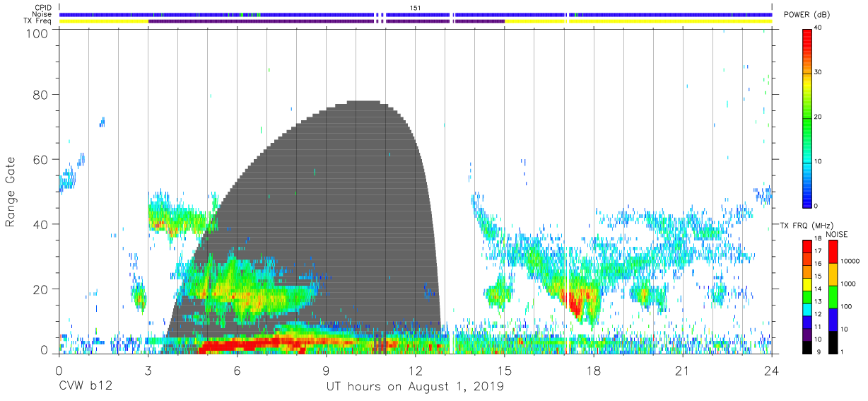Select the 10000 tick on NOISE legend

850,261
